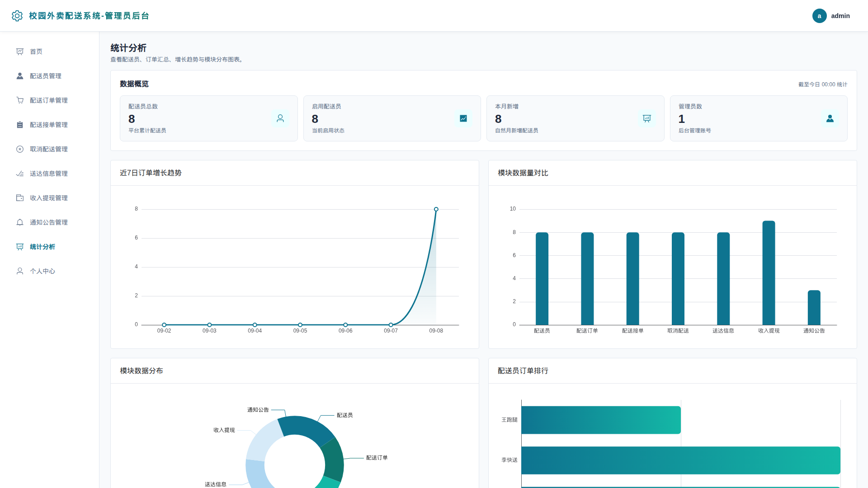This screenshot has width=868, height=488.
Task: Click the 配送员总数 card user icon
Action: (280, 118)
